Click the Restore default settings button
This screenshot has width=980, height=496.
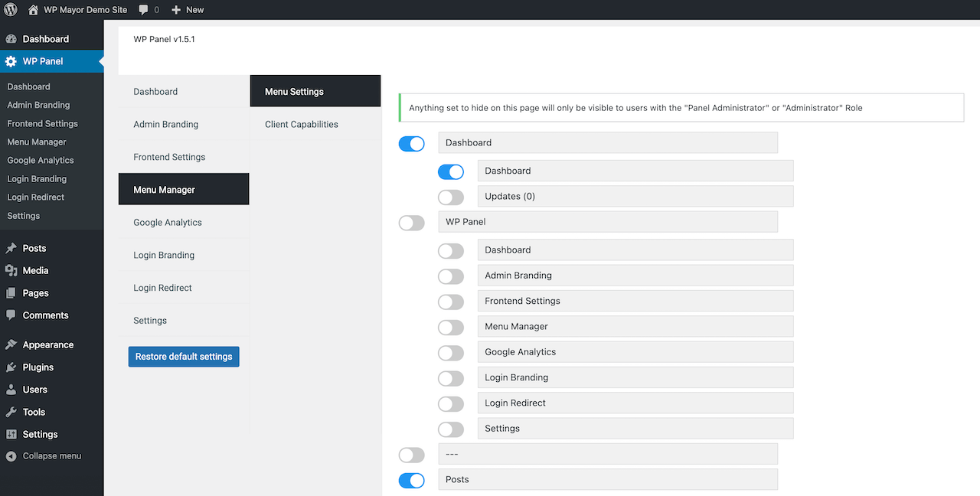coord(184,357)
